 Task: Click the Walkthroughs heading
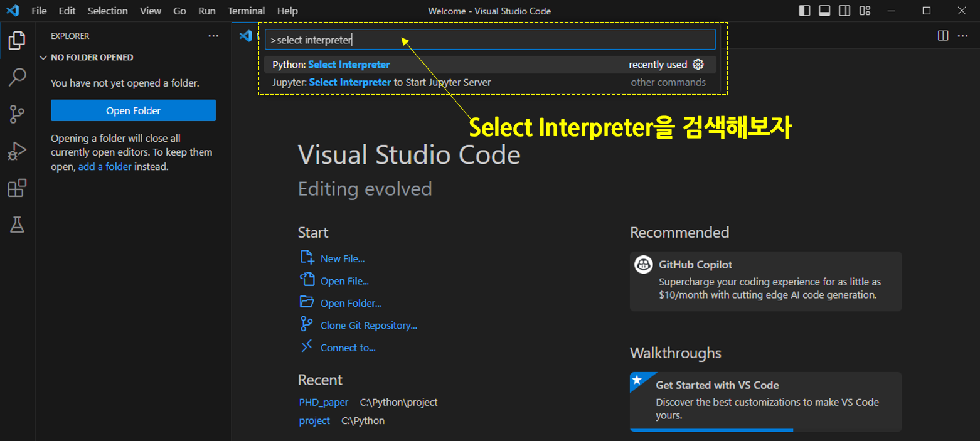click(676, 353)
